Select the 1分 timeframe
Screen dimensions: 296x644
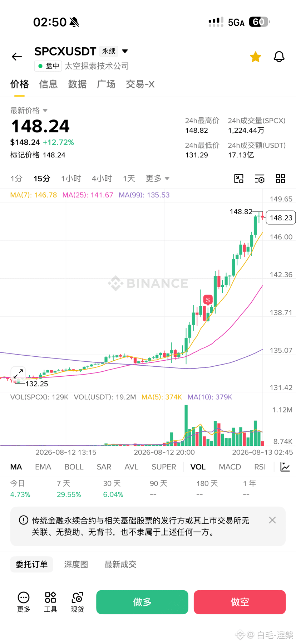[16, 179]
